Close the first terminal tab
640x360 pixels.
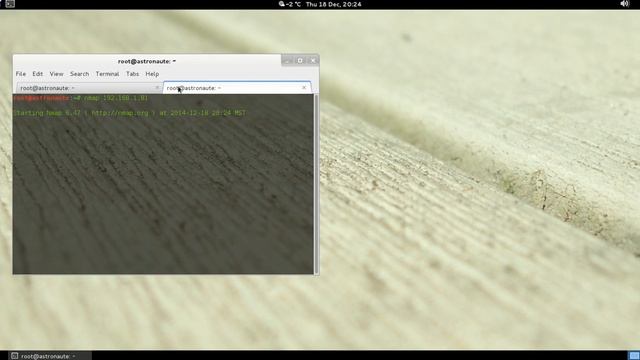[157, 88]
